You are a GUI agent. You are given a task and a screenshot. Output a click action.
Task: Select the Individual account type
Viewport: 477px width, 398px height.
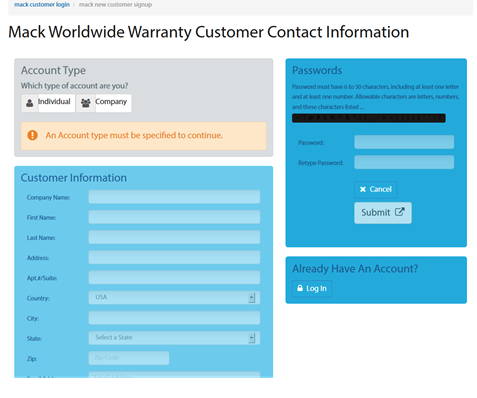pos(48,103)
